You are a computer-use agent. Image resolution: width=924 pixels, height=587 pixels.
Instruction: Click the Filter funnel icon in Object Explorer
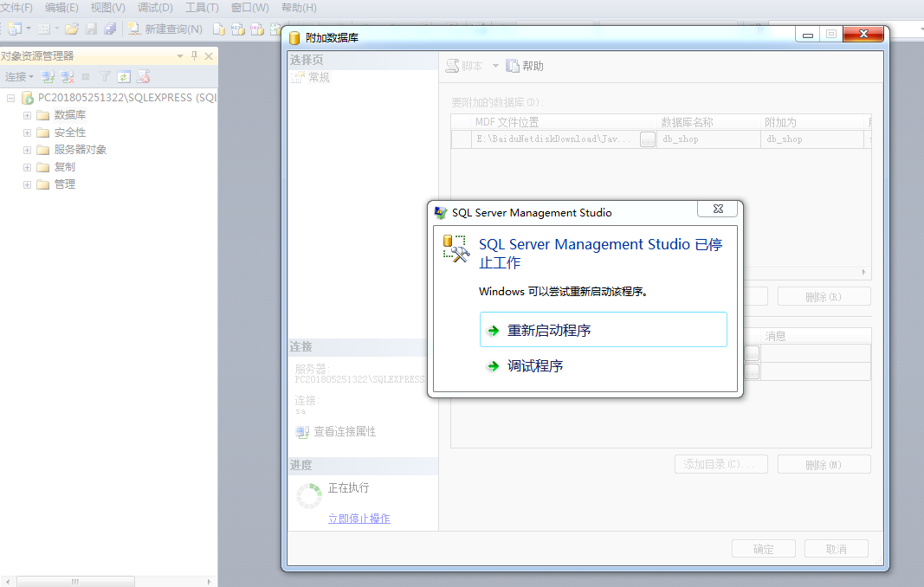[105, 76]
